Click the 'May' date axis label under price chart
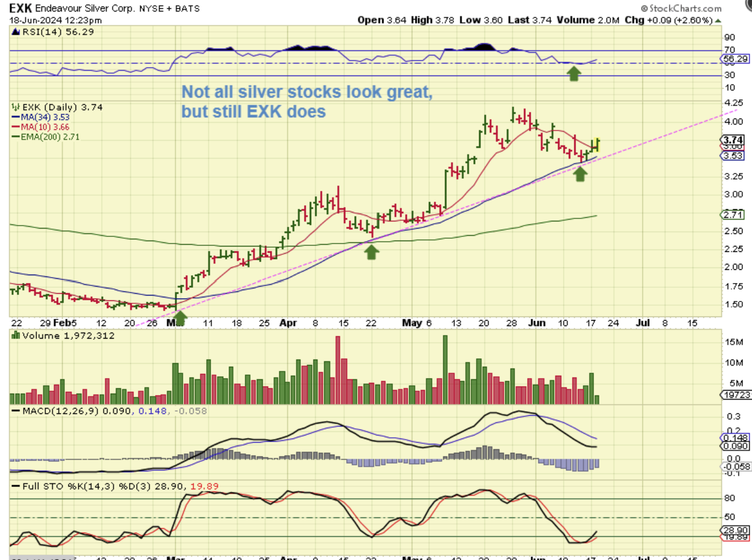 pyautogui.click(x=411, y=322)
